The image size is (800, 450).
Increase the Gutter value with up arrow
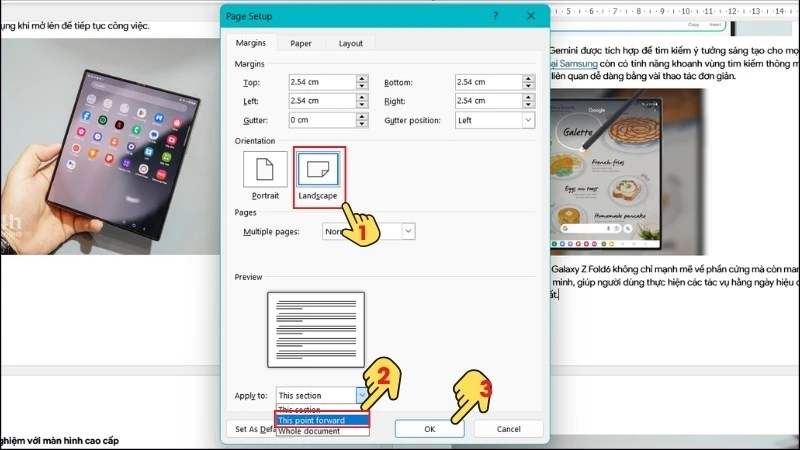point(362,116)
